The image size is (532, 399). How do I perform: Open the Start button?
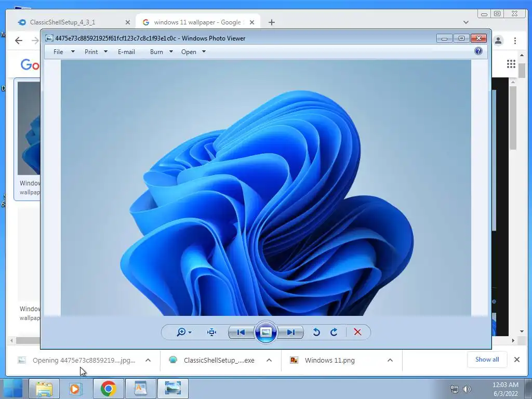click(12, 389)
